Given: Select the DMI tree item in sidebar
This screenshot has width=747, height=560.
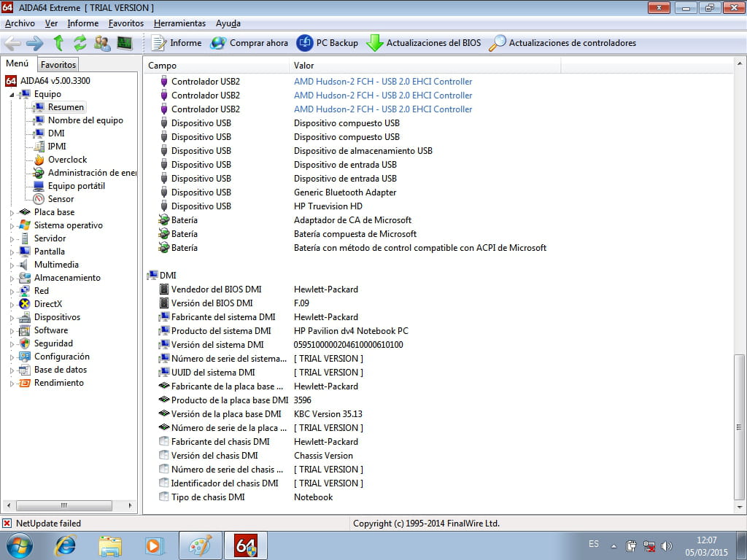Looking at the screenshot, I should coord(56,133).
